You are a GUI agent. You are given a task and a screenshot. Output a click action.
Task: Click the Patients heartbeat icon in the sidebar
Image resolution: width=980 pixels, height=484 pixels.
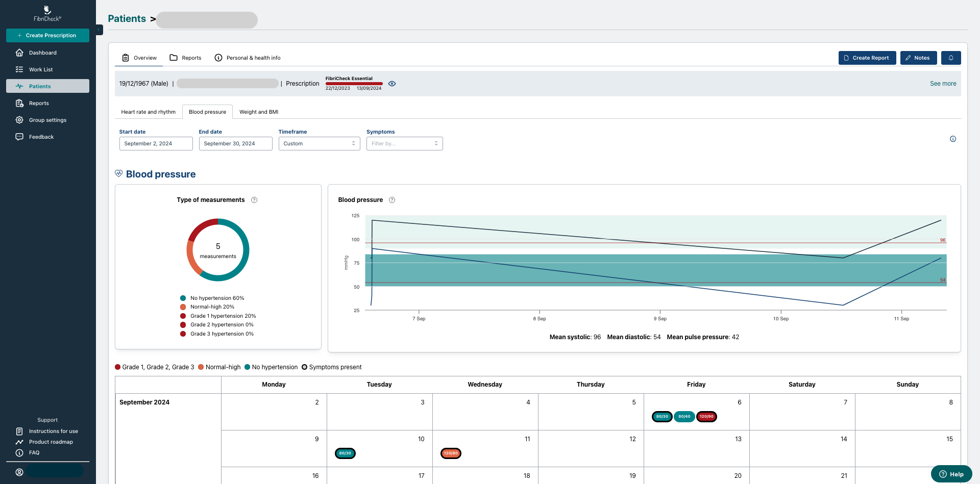tap(19, 86)
